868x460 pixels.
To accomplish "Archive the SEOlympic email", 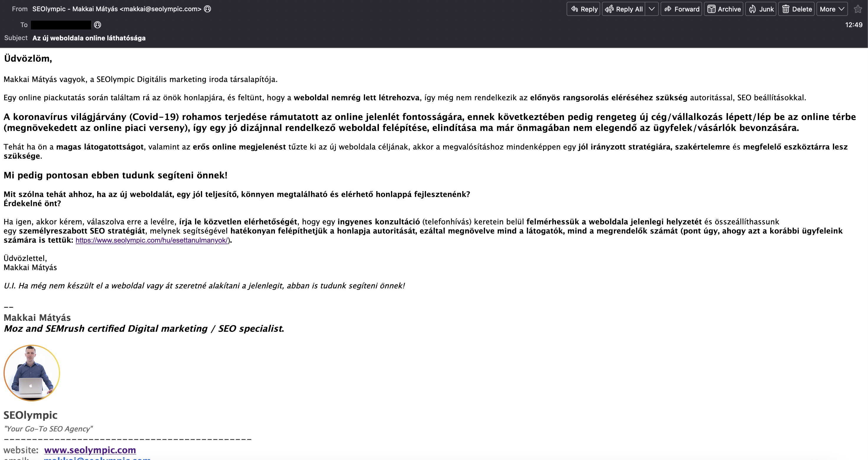I will pos(724,9).
